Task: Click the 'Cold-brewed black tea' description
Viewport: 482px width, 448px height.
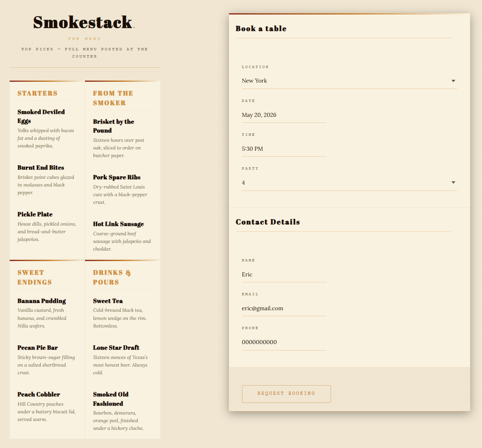Action: click(120, 318)
